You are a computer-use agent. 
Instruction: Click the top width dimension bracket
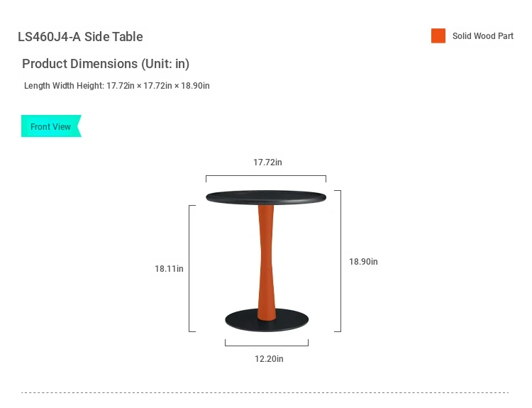pos(266,179)
